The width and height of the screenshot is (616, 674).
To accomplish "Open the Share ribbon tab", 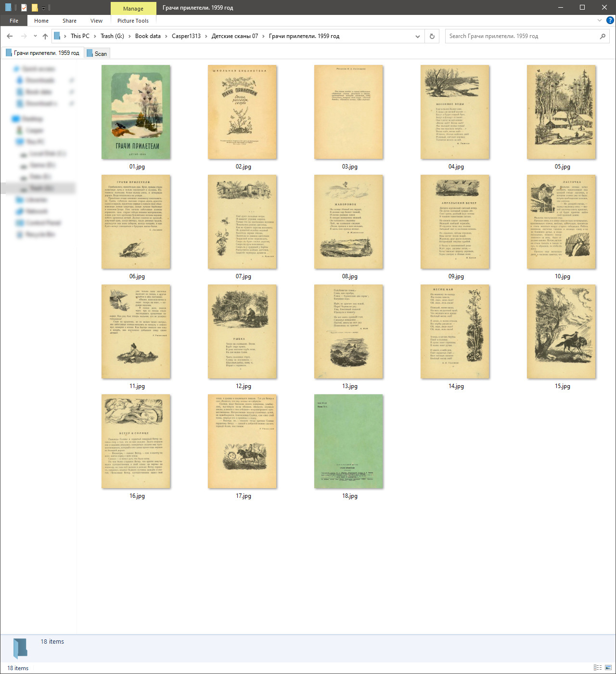I will (x=69, y=21).
